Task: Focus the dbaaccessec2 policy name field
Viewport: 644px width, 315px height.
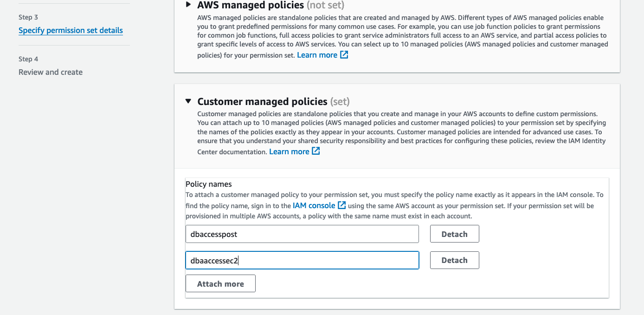Action: click(302, 260)
